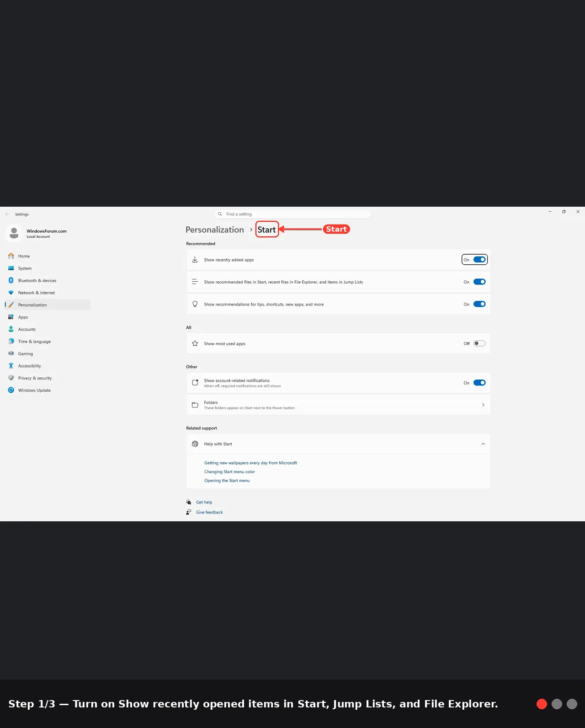Click the search magnifier icon
The height and width of the screenshot is (728, 585).
coord(220,214)
